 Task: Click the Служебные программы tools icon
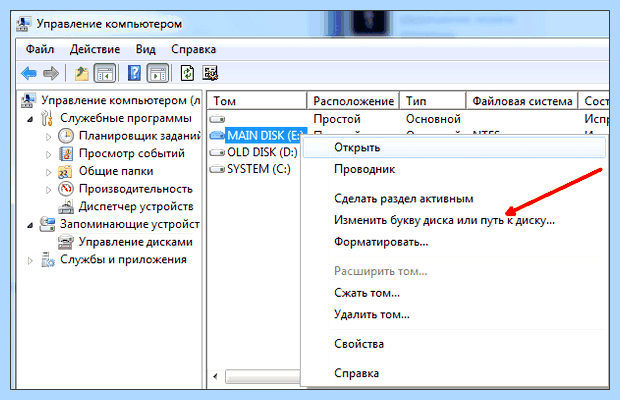[x=47, y=118]
